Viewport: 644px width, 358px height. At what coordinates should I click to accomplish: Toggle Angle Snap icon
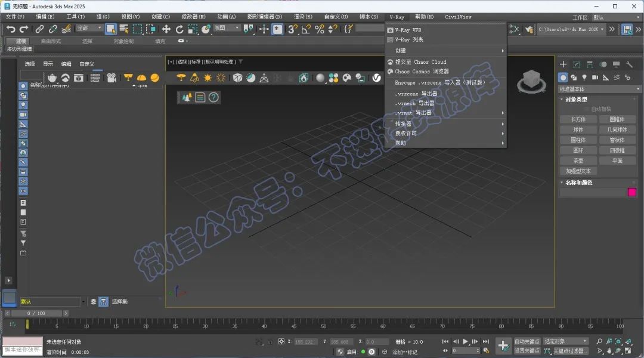(306, 29)
